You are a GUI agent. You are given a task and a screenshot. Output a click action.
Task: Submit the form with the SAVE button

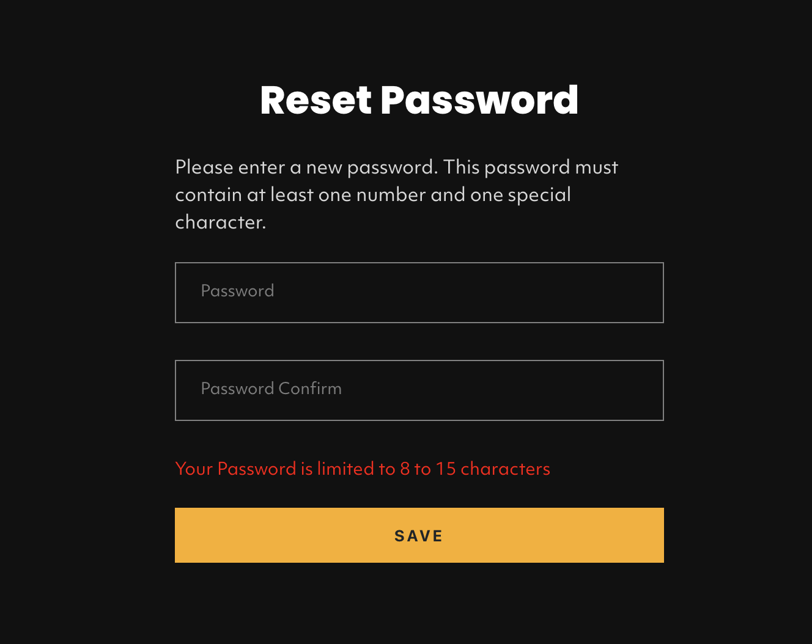pyautogui.click(x=419, y=535)
